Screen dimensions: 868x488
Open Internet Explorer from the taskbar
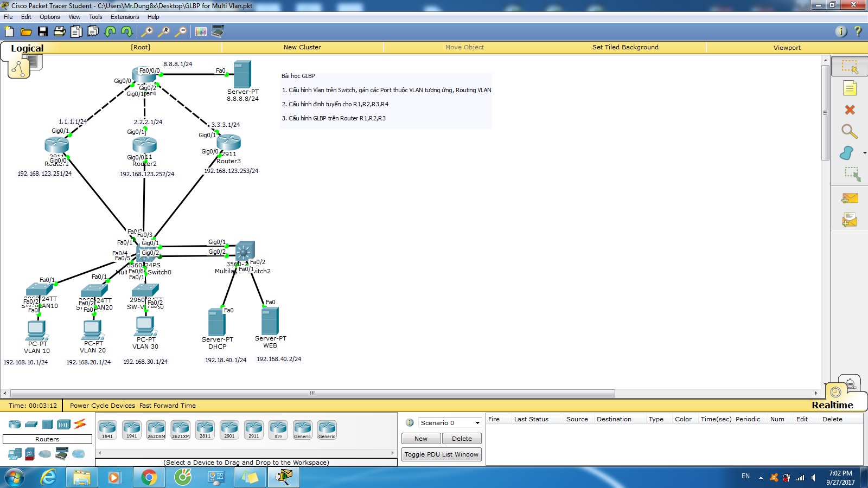coord(49,477)
